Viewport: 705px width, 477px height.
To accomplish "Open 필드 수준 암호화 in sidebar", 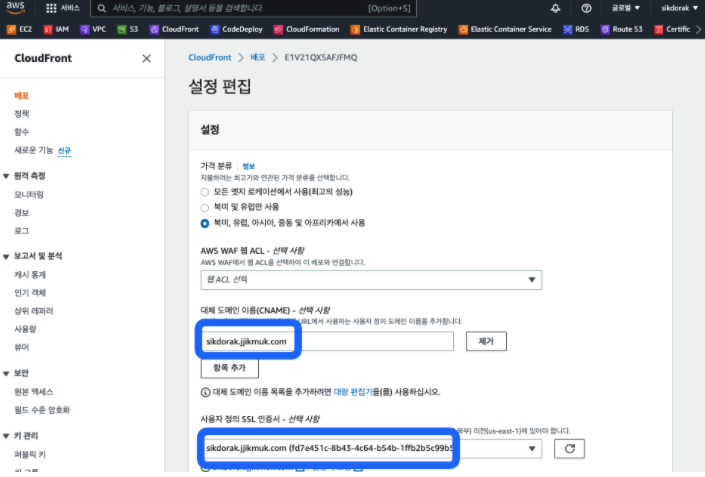I will click(42, 410).
